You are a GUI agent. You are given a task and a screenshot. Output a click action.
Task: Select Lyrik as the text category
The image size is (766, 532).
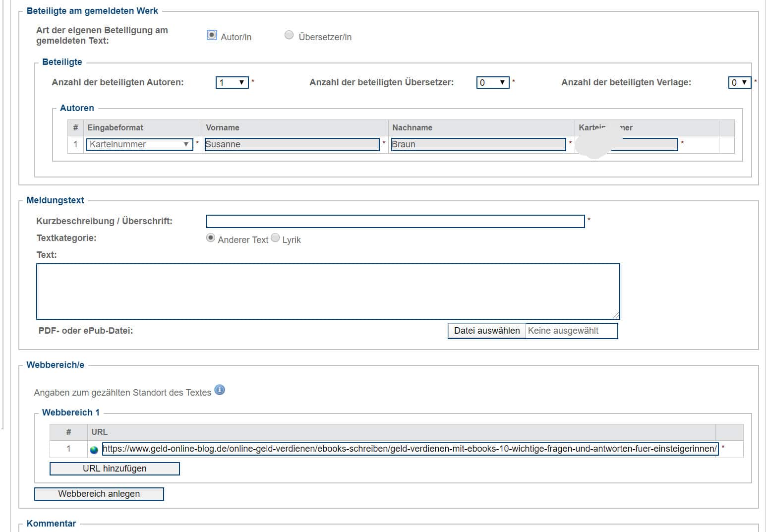pyautogui.click(x=275, y=238)
